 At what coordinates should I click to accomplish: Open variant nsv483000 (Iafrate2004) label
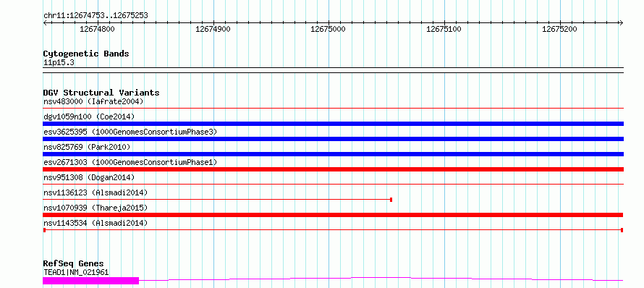coord(93,101)
